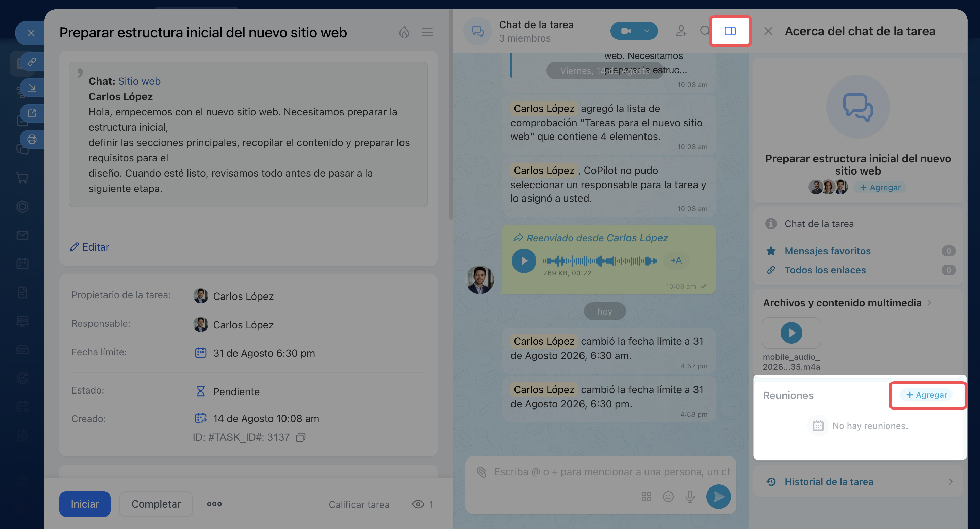Click Calificar tarea
980x529 pixels.
pos(359,504)
